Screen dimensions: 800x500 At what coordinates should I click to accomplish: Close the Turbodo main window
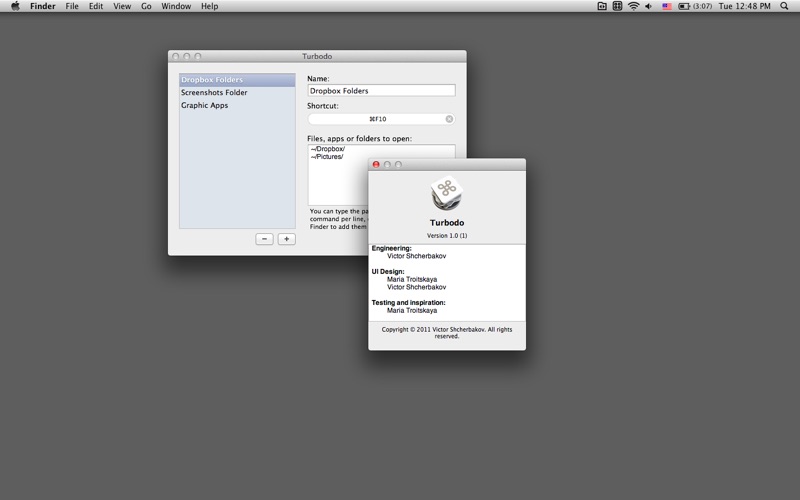click(x=176, y=56)
